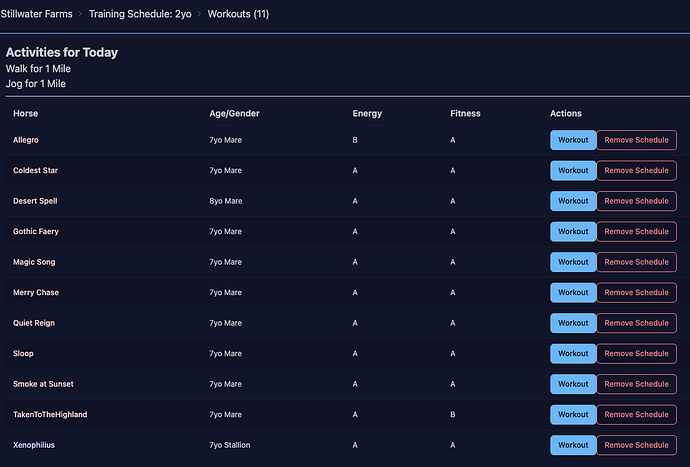Select the Age/Gender column header

[234, 114]
